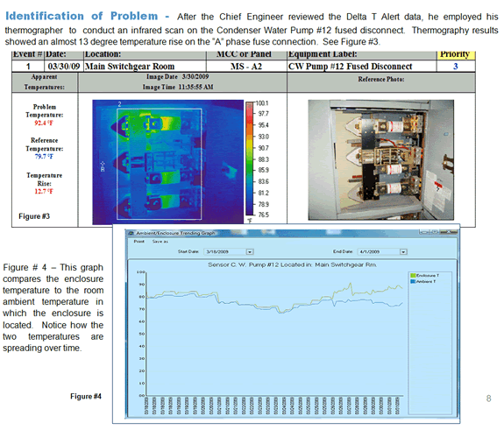Screen dimensions: 504x430
Task: Click the page number 8
Action: point(488,398)
